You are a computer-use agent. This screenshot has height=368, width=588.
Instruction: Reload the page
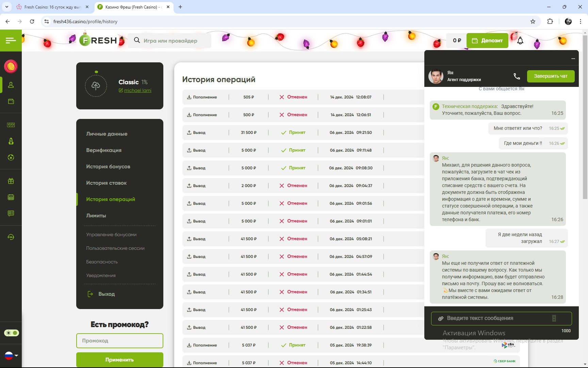32,21
